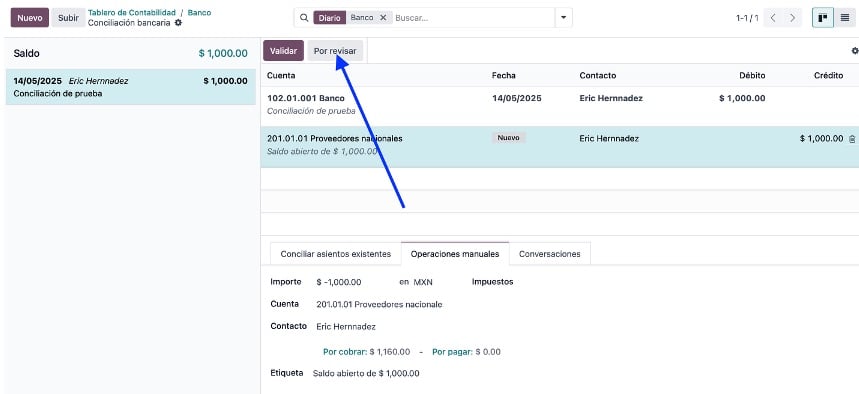The width and height of the screenshot is (859, 394).
Task: Click the Por revisar button
Action: click(x=335, y=50)
